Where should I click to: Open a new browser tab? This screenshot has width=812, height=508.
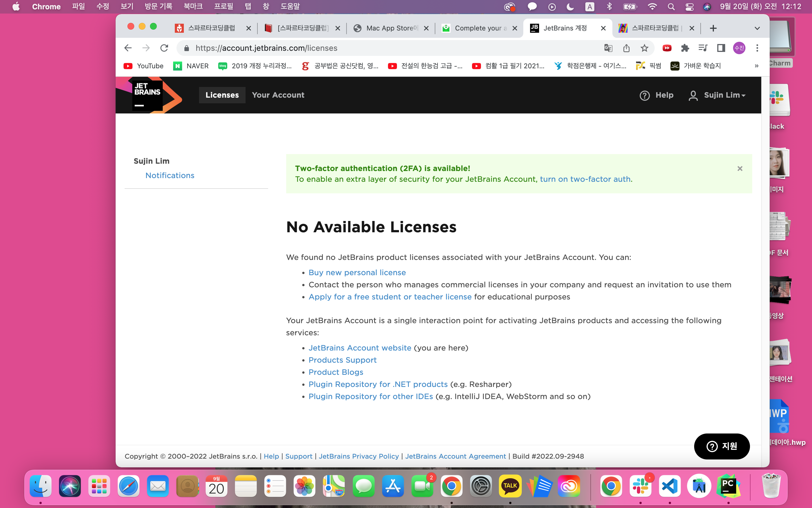pos(713,28)
